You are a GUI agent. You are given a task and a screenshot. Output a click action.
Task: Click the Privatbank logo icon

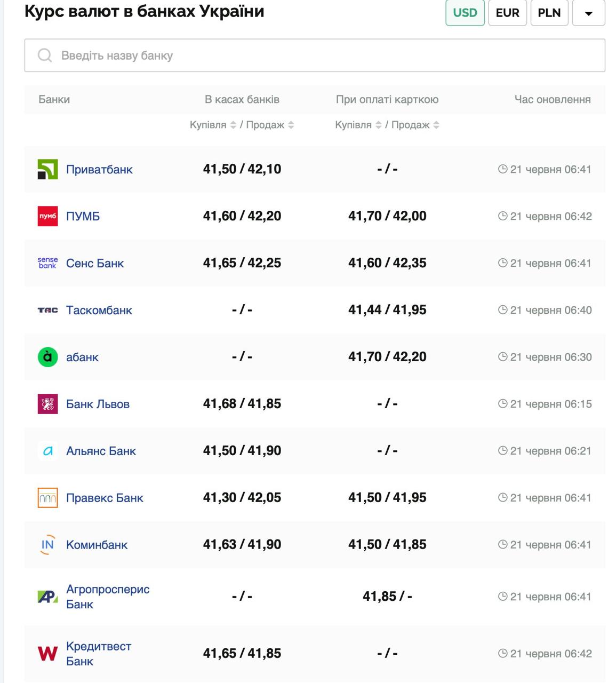(x=47, y=169)
